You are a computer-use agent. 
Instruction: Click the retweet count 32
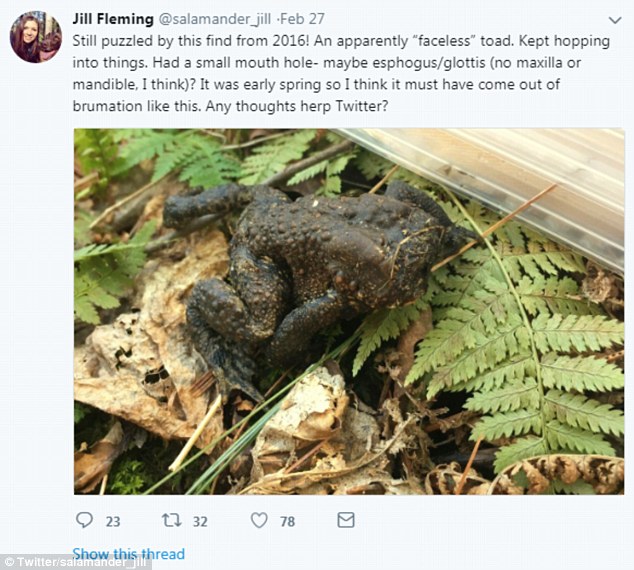(x=198, y=521)
